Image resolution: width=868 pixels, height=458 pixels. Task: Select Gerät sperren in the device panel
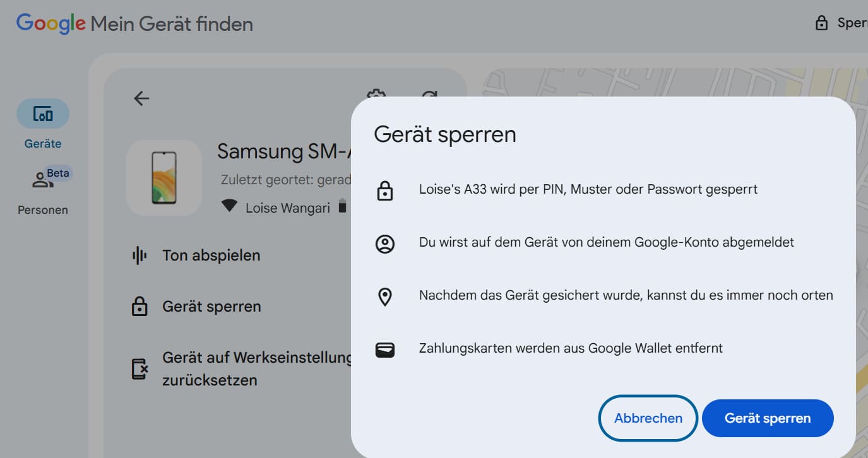[211, 307]
